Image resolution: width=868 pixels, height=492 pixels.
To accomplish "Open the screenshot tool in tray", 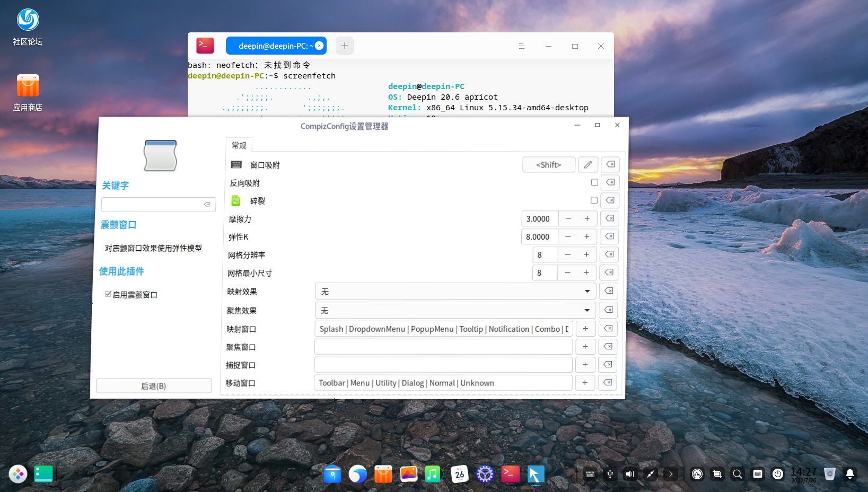I will click(x=717, y=474).
